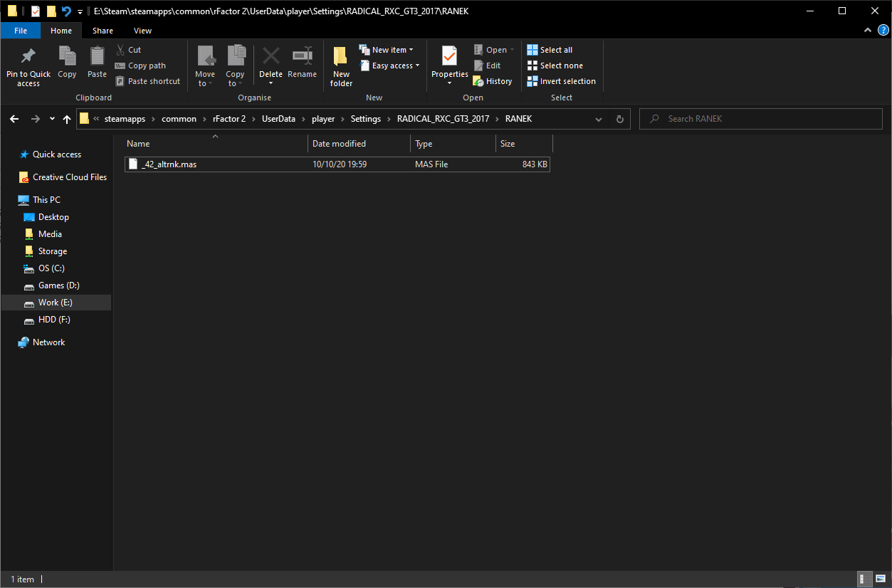
Task: Click the Rename icon in ribbon
Action: tap(303, 57)
